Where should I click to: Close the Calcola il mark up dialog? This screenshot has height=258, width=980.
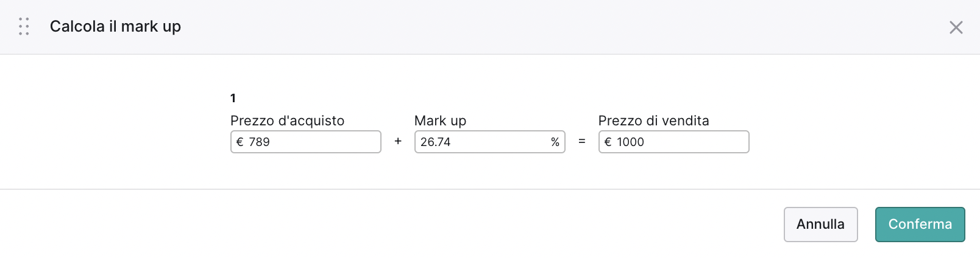click(956, 27)
